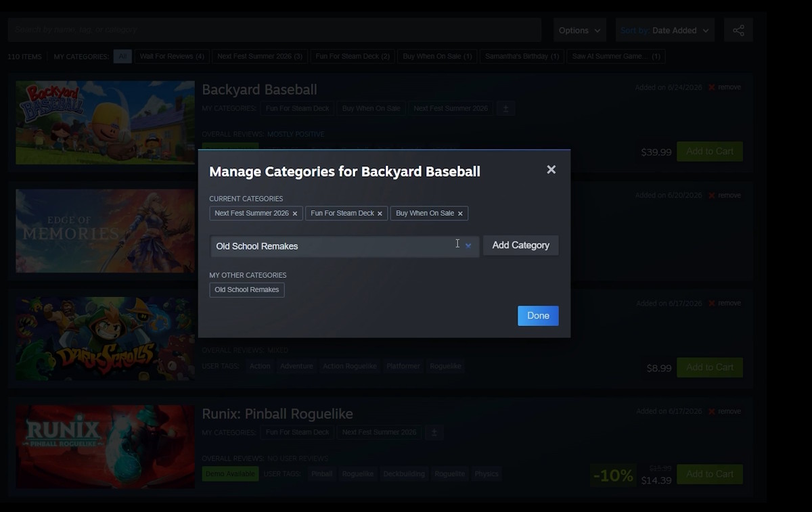Click the share wishlist icon
812x512 pixels.
click(738, 30)
